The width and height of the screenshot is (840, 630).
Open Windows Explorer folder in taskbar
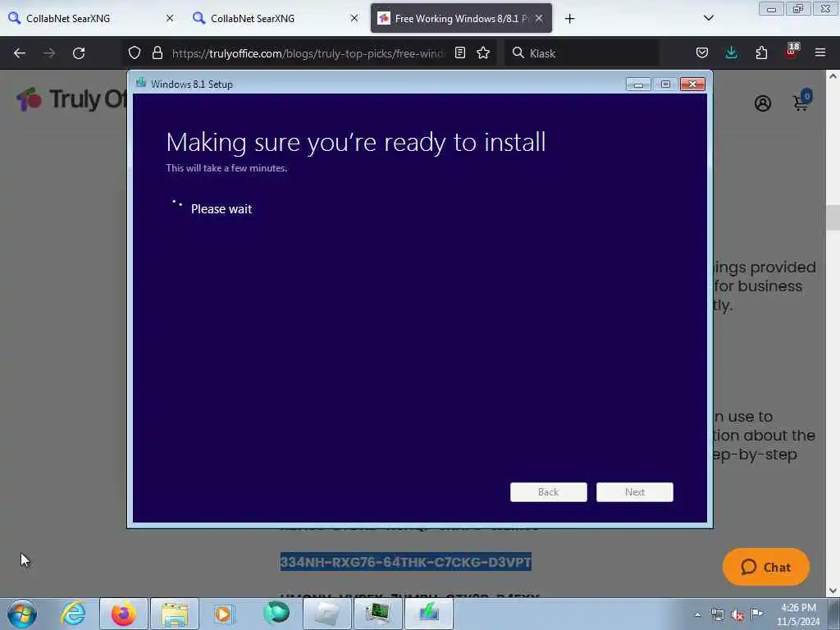175,614
